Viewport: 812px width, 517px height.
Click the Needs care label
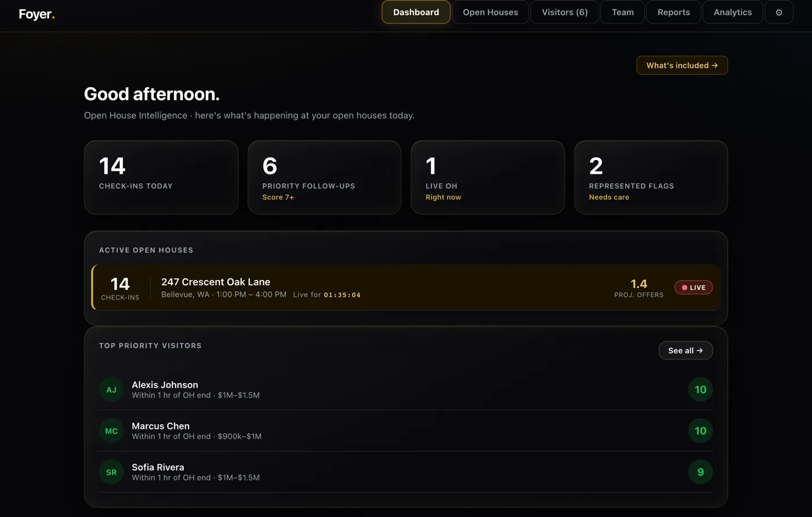tap(609, 197)
